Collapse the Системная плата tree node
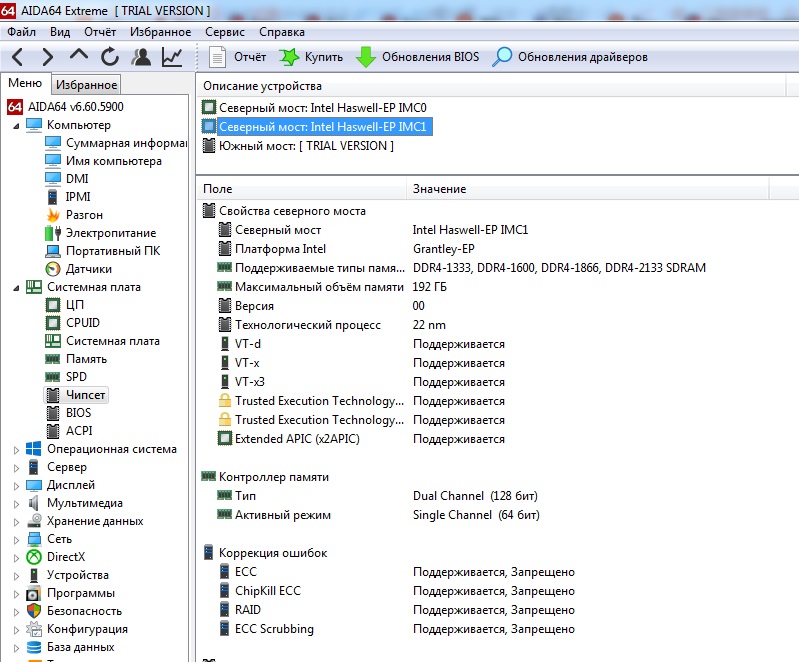The width and height of the screenshot is (799, 662). tap(16, 287)
